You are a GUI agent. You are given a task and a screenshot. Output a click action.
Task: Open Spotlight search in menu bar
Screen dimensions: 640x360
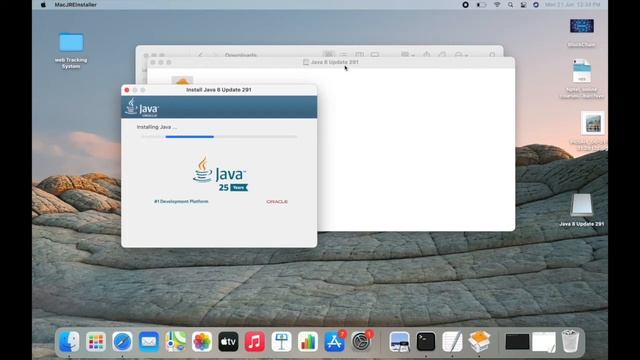pyautogui.click(x=510, y=5)
